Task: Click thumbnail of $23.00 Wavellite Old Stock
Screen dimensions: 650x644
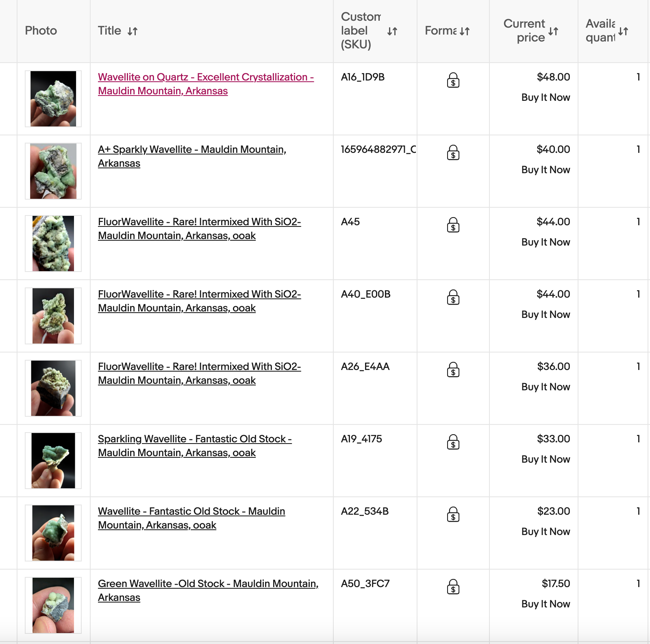Action: coord(53,533)
